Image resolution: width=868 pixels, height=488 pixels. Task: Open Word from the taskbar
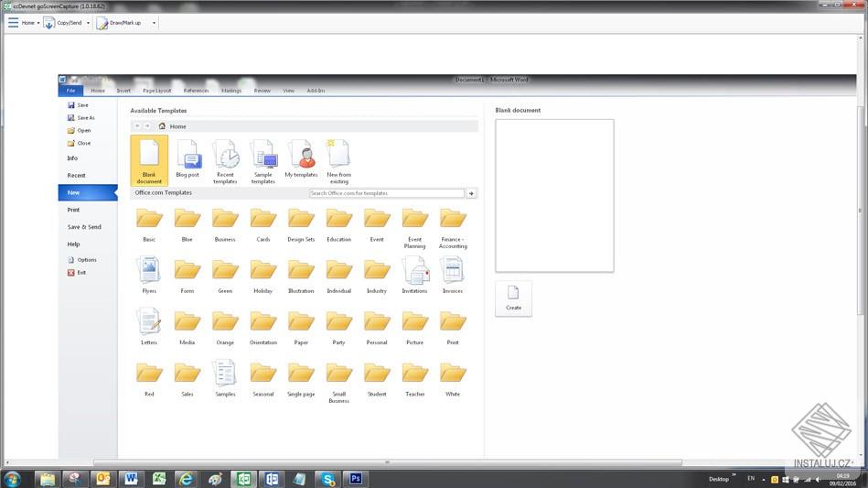coord(131,479)
